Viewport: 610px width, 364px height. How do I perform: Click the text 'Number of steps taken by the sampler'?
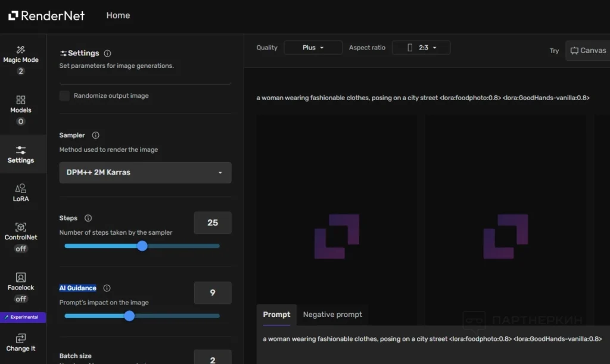pyautogui.click(x=116, y=232)
